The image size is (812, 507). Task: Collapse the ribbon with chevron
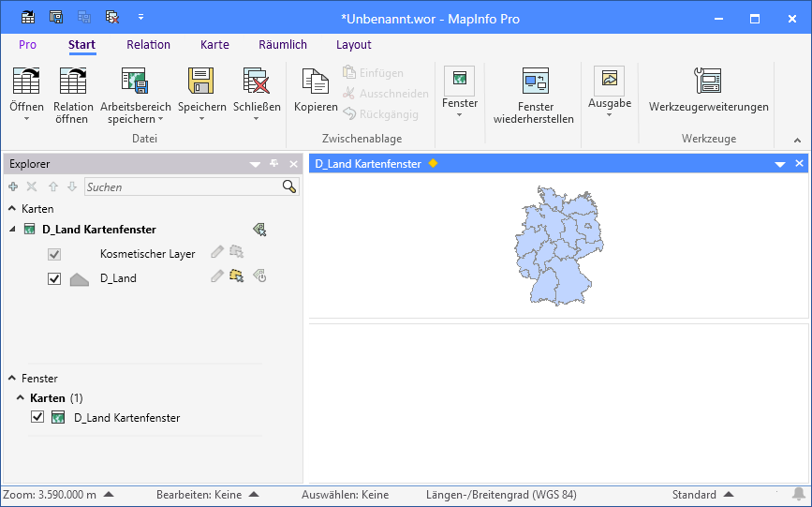click(798, 141)
